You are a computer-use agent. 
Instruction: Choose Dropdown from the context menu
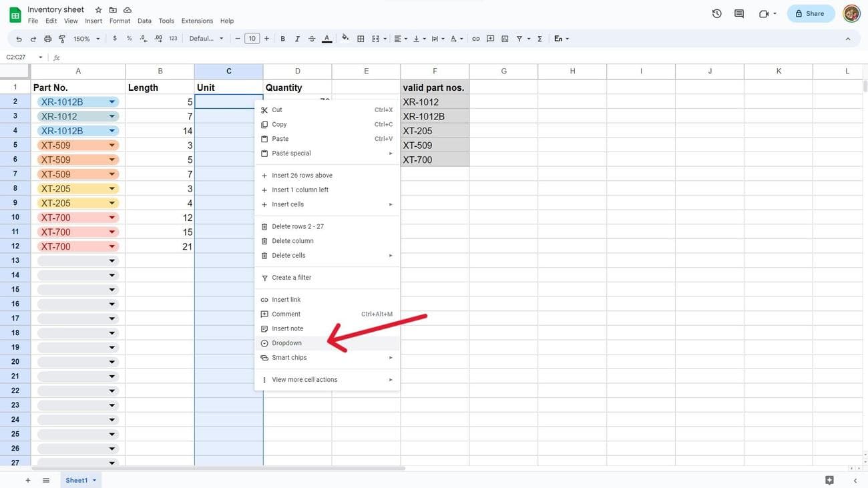click(287, 343)
